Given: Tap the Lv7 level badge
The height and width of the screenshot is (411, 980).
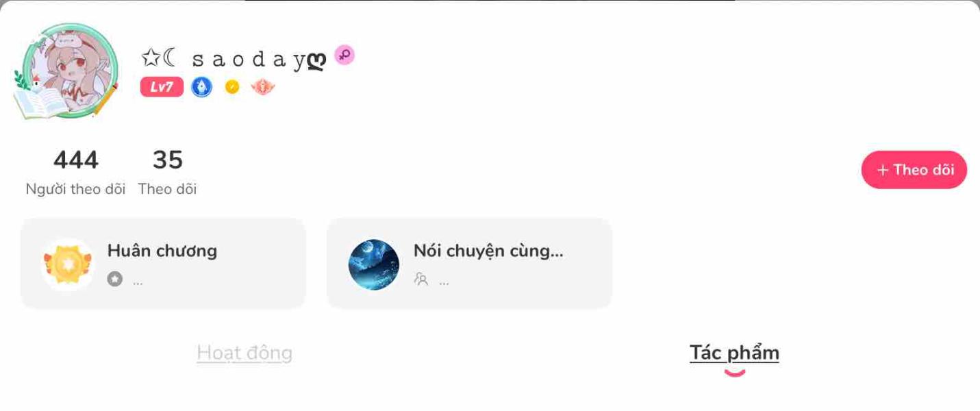Looking at the screenshot, I should point(162,87).
